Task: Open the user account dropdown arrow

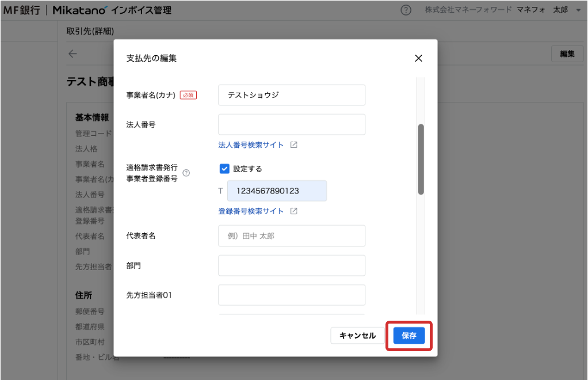Action: tap(578, 10)
